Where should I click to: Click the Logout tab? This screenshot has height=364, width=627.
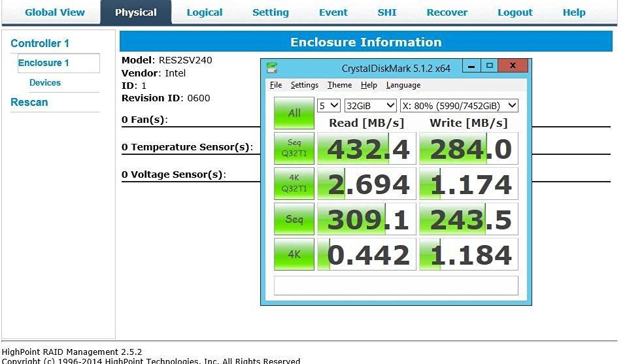(515, 12)
